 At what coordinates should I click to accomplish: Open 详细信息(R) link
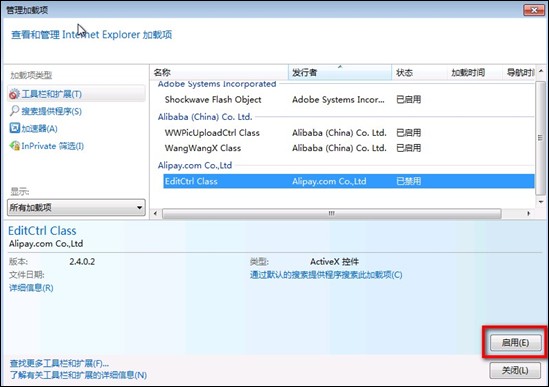31,288
